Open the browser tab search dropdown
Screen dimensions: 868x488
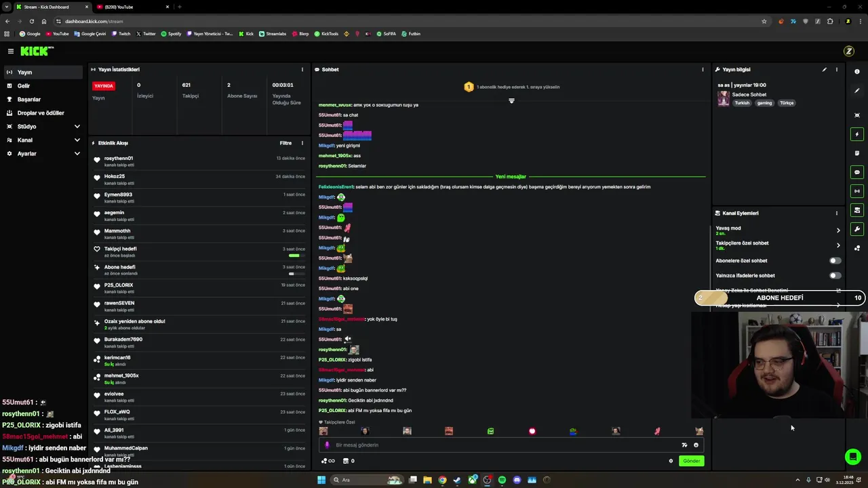pyautogui.click(x=7, y=7)
